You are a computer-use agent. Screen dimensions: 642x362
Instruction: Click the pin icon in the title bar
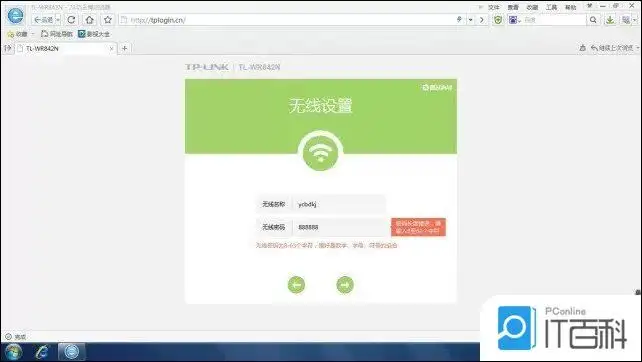click(x=590, y=6)
